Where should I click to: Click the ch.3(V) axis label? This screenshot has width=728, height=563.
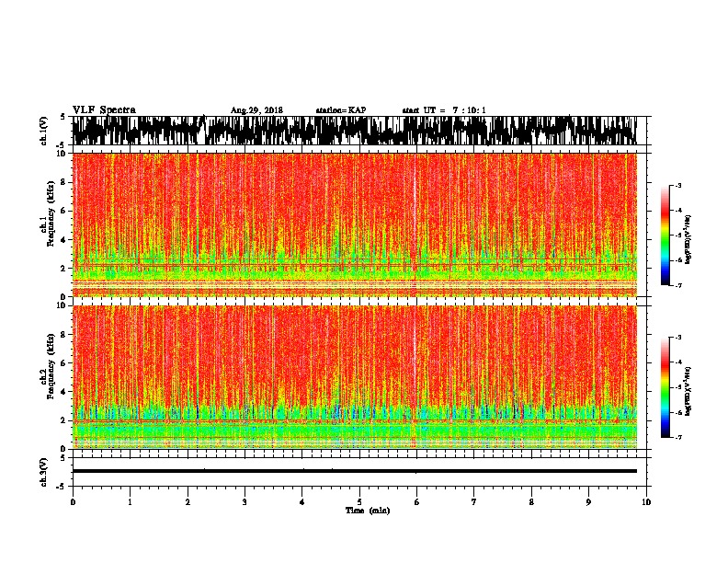tap(44, 472)
